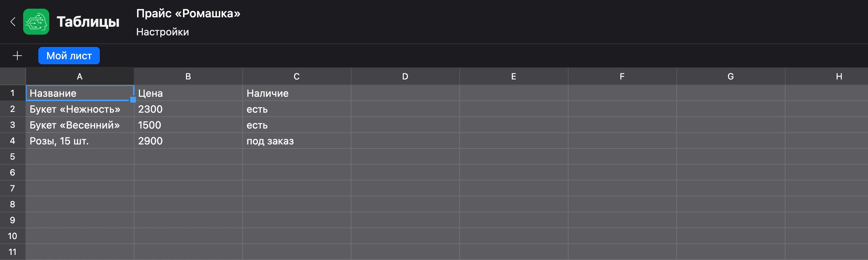
Task: Select cell with «Розы, 15 шт.»
Action: [80, 141]
